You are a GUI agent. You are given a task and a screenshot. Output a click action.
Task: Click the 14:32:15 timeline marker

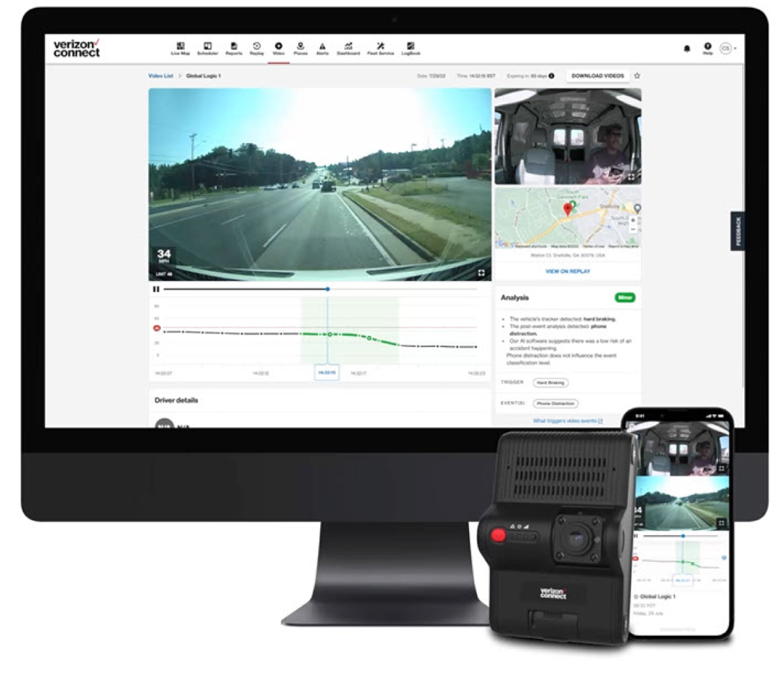pyautogui.click(x=326, y=372)
